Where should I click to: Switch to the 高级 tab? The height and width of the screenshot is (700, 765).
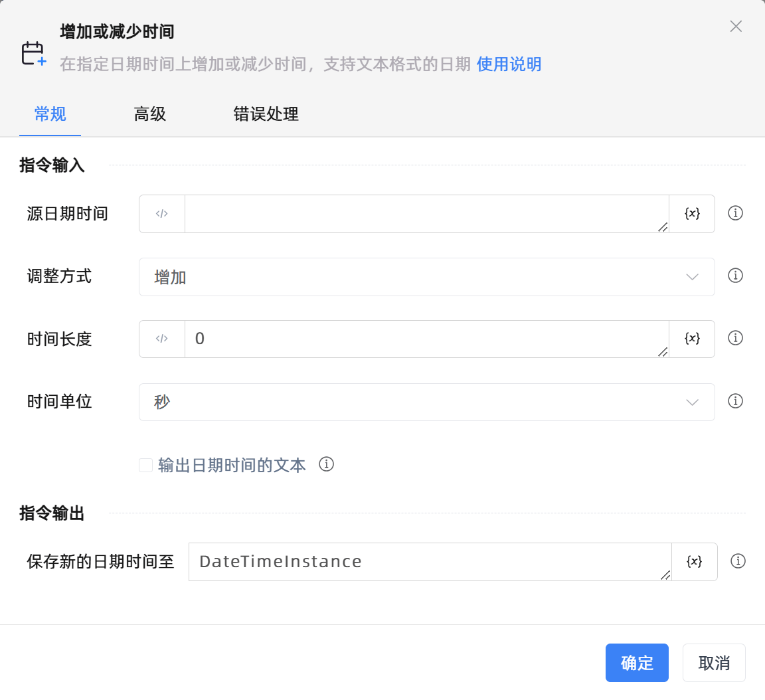(x=150, y=114)
